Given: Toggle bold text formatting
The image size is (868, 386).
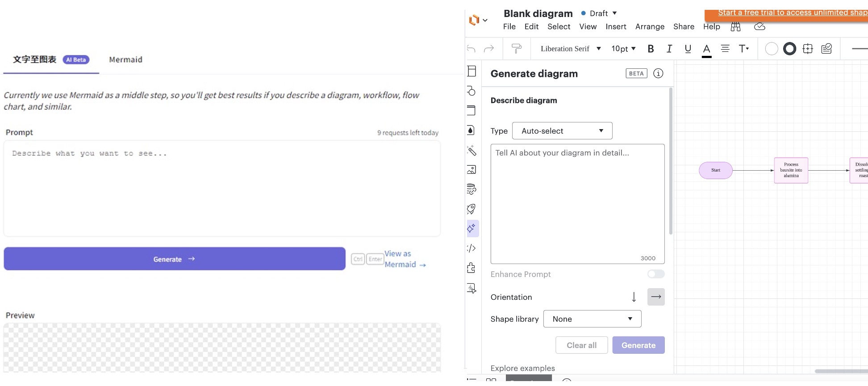Looking at the screenshot, I should (651, 49).
